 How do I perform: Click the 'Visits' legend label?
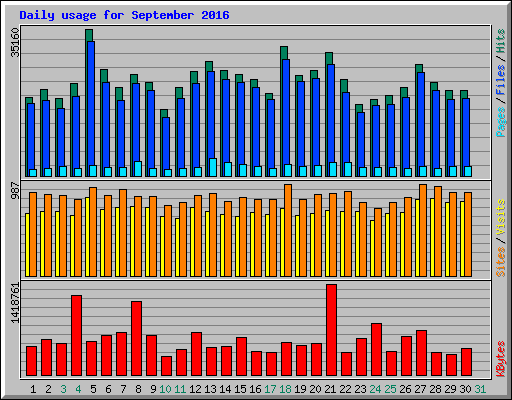[501, 217]
